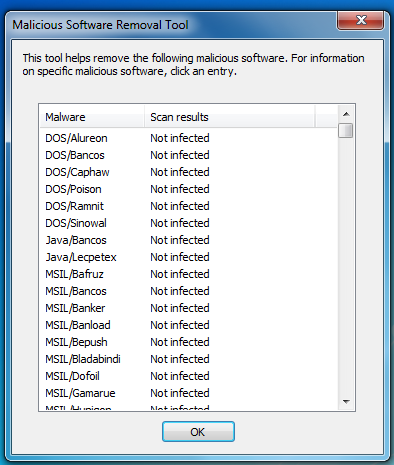Click Not infected result for DOS/Poison
Viewport: 394px width, 465px height.
[180, 189]
